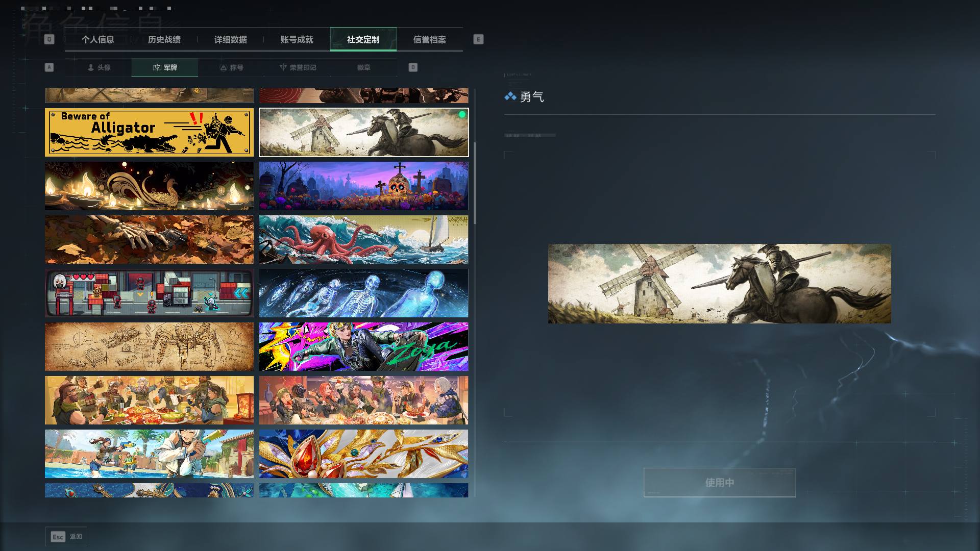Open the 荣誉印记 sub-tab
This screenshot has height=551, width=980.
point(298,67)
